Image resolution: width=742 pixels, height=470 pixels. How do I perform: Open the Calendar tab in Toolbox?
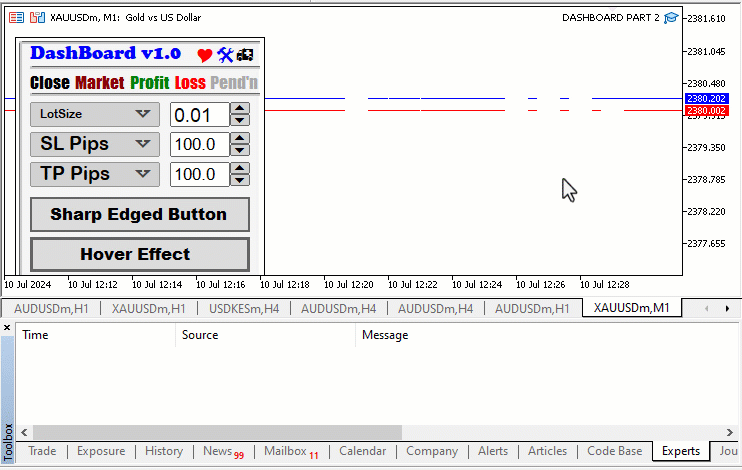[x=362, y=451]
